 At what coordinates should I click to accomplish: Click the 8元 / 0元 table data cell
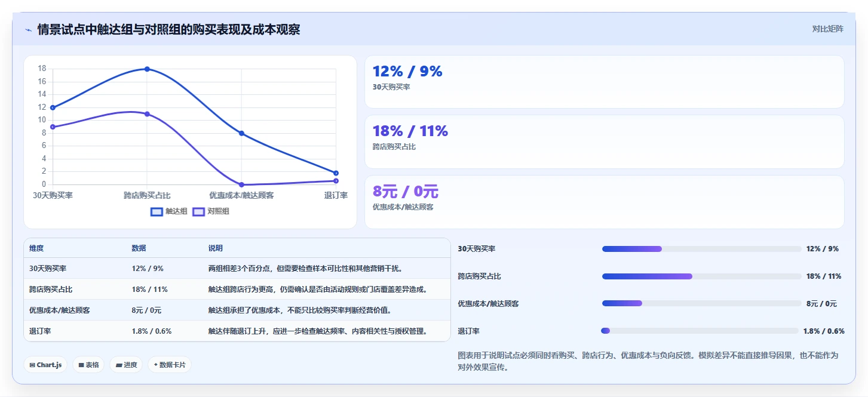[x=146, y=310]
